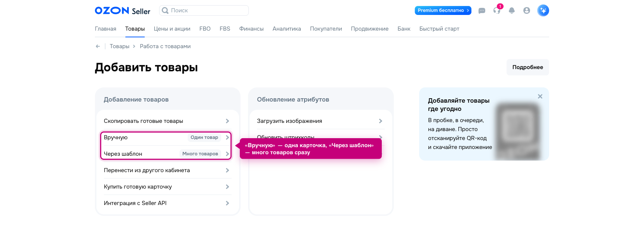Go back using the breadcrumb arrow
Image resolution: width=644 pixels, height=239 pixels.
coord(98,46)
